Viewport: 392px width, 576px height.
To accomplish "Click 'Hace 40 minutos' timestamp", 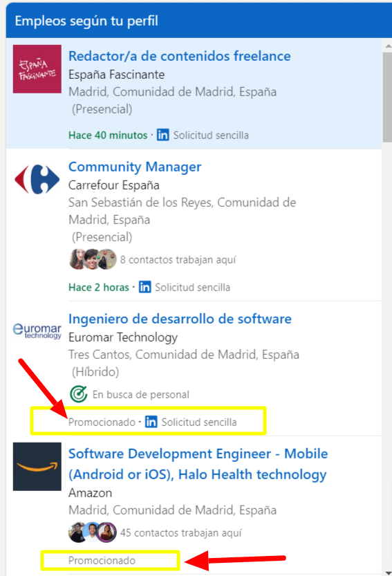I will [x=108, y=136].
